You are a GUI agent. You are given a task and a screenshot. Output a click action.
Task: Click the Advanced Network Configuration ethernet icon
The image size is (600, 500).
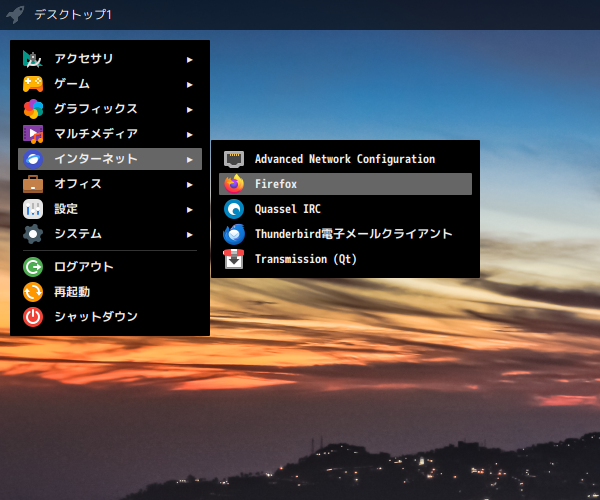(x=234, y=159)
